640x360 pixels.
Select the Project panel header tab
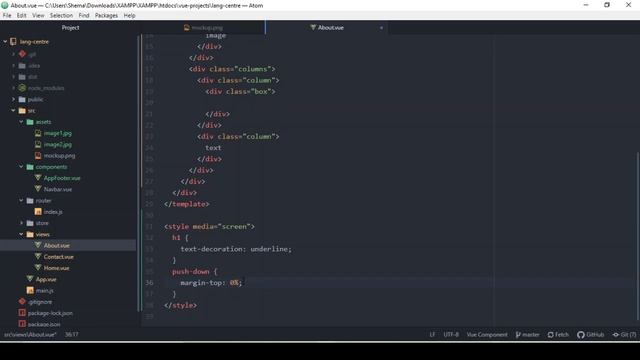[70, 27]
